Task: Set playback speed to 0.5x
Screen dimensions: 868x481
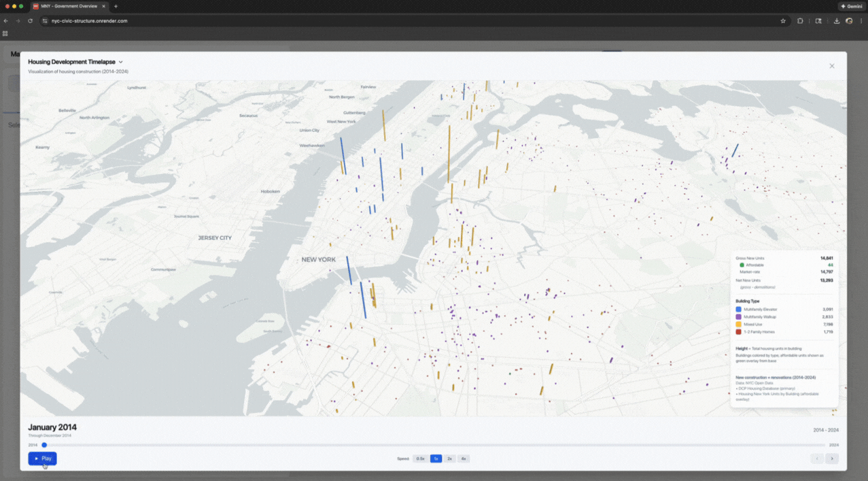Action: (420, 459)
